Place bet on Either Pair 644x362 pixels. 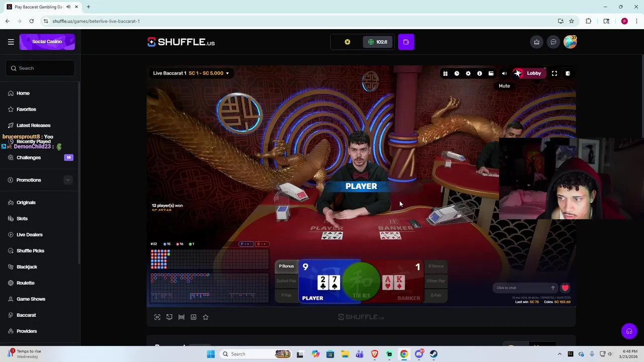436,281
